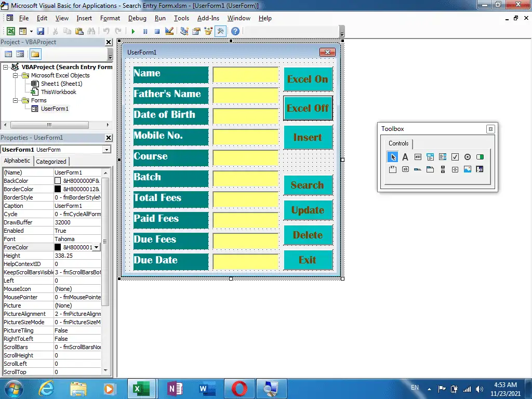Click the Find binoculars icon
532x399 pixels.
pos(91,31)
